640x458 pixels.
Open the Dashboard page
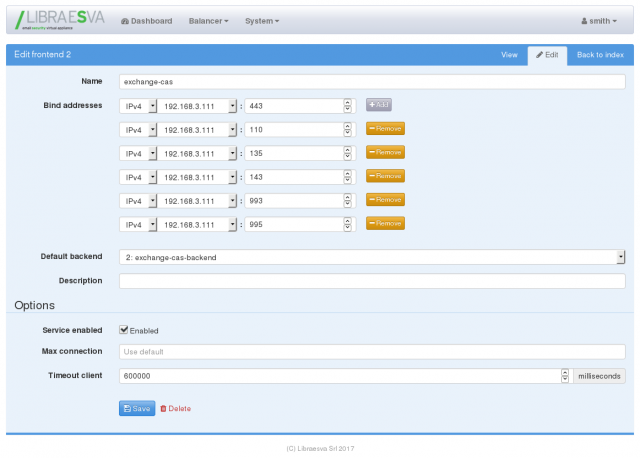point(146,21)
